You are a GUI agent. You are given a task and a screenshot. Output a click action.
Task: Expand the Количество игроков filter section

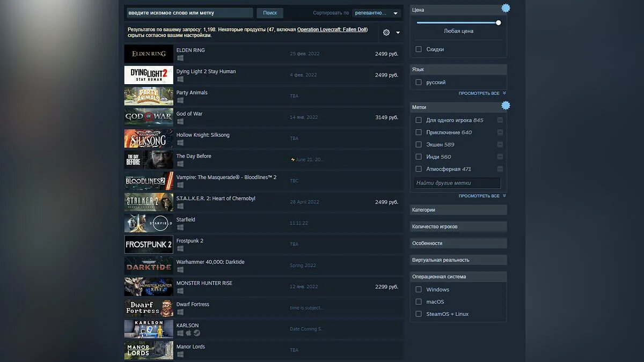point(458,227)
